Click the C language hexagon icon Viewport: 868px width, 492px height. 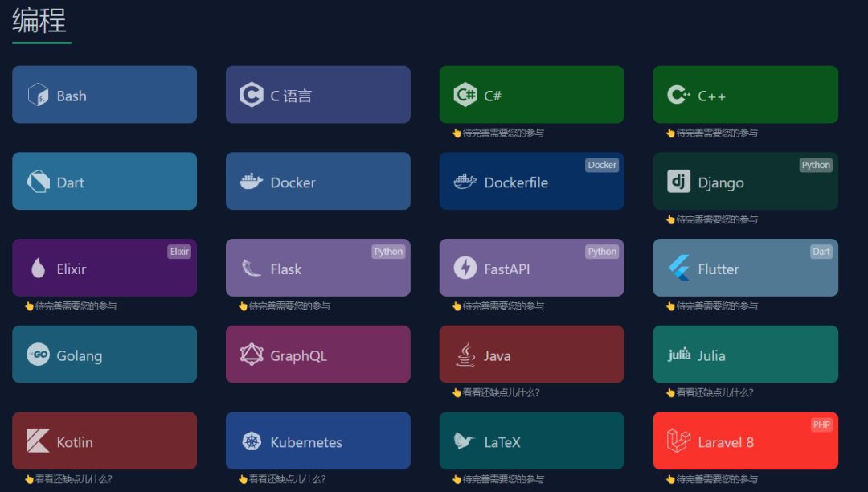pos(252,95)
